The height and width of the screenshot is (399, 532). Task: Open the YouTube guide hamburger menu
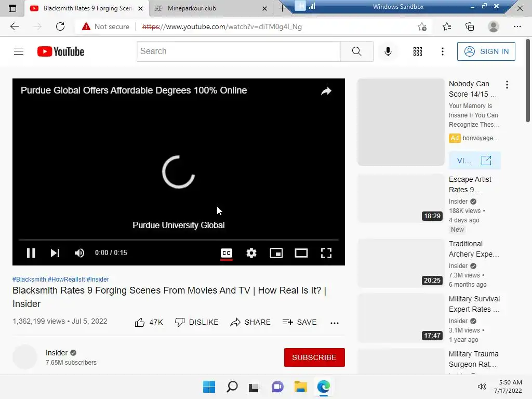19,51
